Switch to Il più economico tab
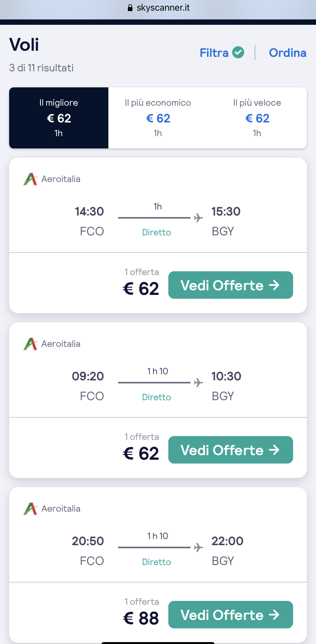316x644 pixels. [x=158, y=118]
